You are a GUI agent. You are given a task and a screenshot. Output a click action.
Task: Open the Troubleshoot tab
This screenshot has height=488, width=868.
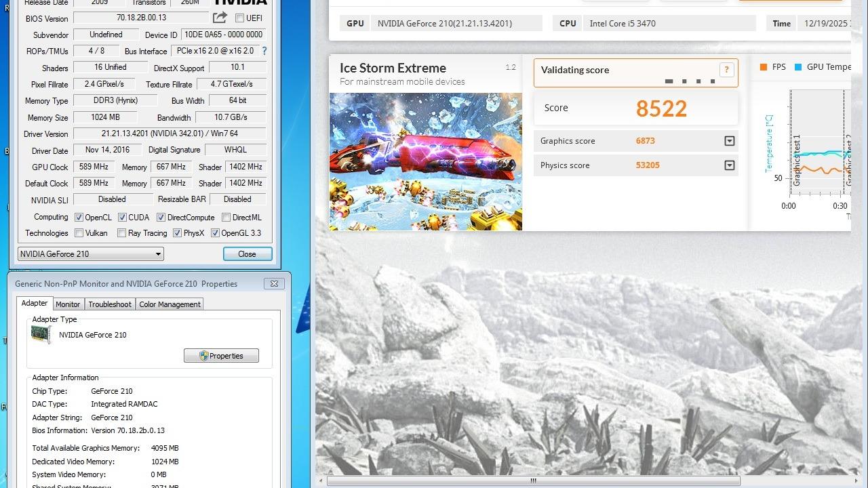pyautogui.click(x=110, y=304)
